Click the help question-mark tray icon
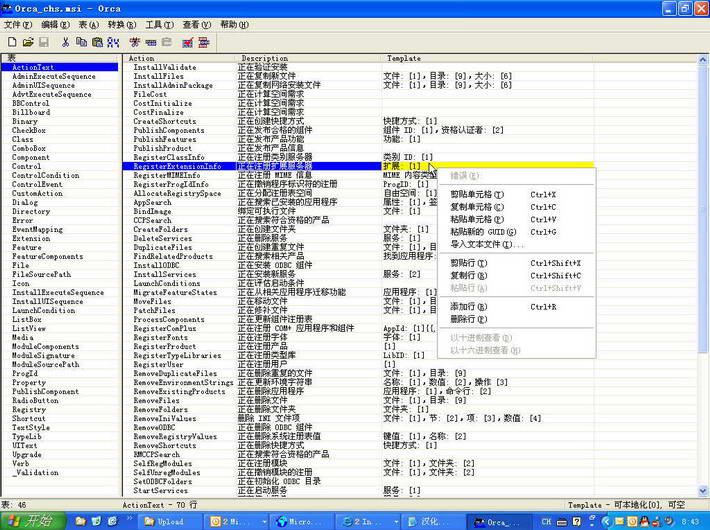The image size is (710, 530). click(x=577, y=521)
